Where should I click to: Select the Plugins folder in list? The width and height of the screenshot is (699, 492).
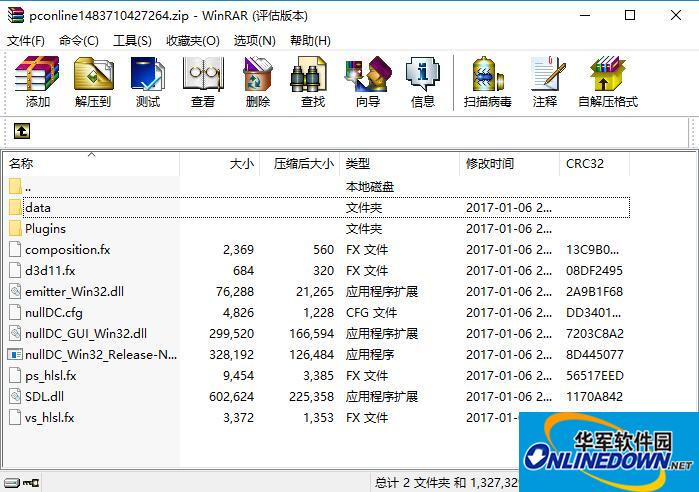point(45,229)
